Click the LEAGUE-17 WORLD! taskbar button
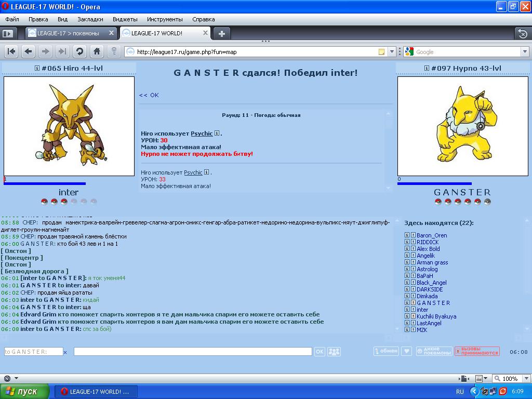 [96, 392]
